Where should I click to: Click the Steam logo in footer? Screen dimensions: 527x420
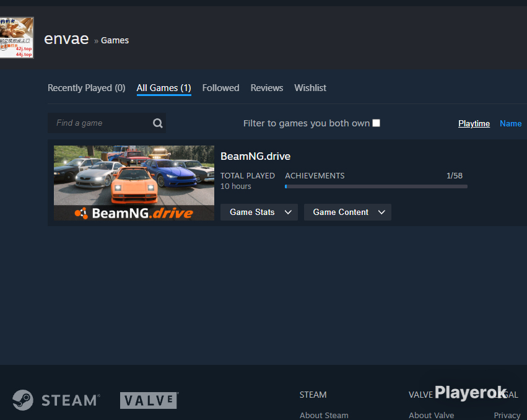point(56,400)
